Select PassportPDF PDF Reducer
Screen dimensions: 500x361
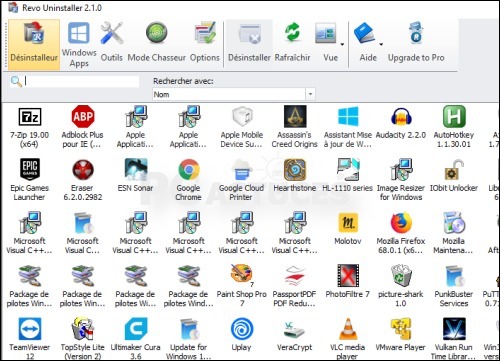(295, 286)
